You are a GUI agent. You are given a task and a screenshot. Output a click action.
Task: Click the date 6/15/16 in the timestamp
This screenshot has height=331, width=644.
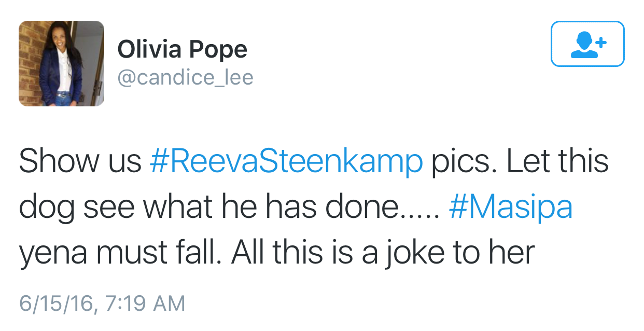pos(57,303)
